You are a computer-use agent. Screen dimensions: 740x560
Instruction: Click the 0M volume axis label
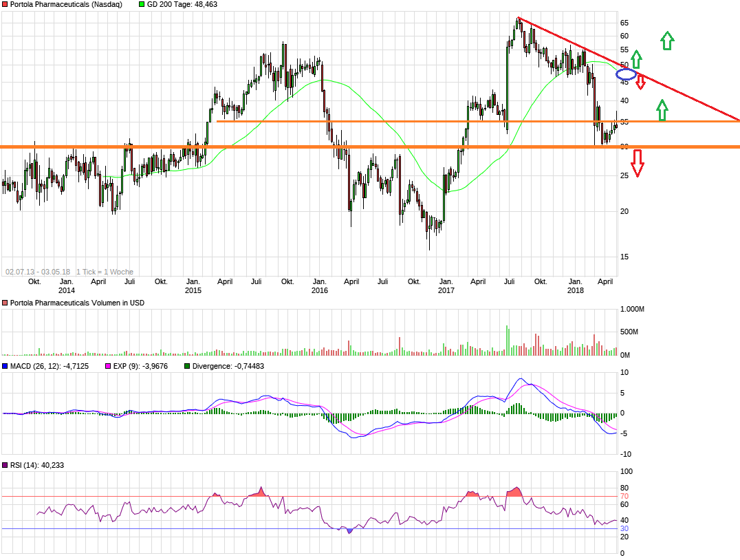[x=625, y=354]
